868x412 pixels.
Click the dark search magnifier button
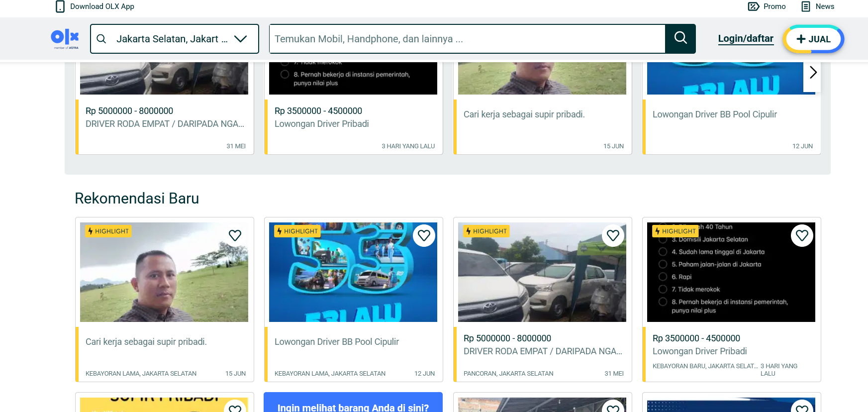(680, 39)
